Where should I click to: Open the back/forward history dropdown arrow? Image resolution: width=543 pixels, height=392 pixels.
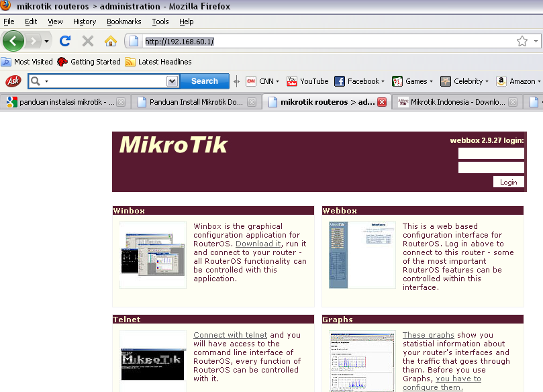click(46, 42)
